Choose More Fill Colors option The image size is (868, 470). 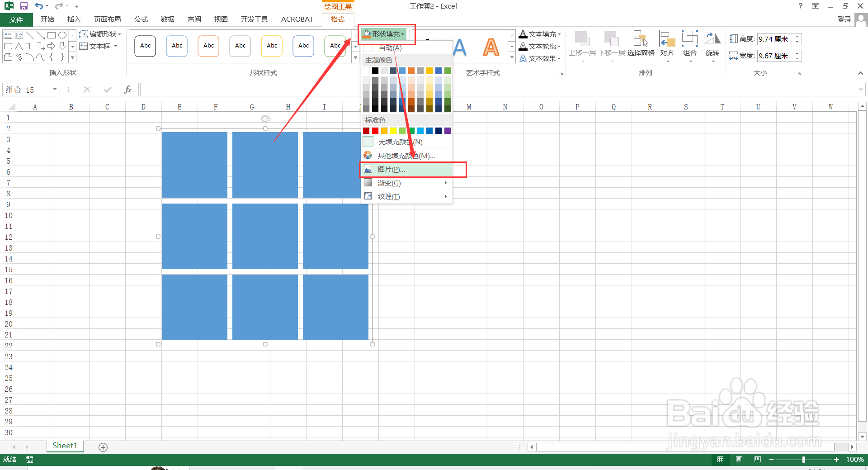click(x=406, y=156)
